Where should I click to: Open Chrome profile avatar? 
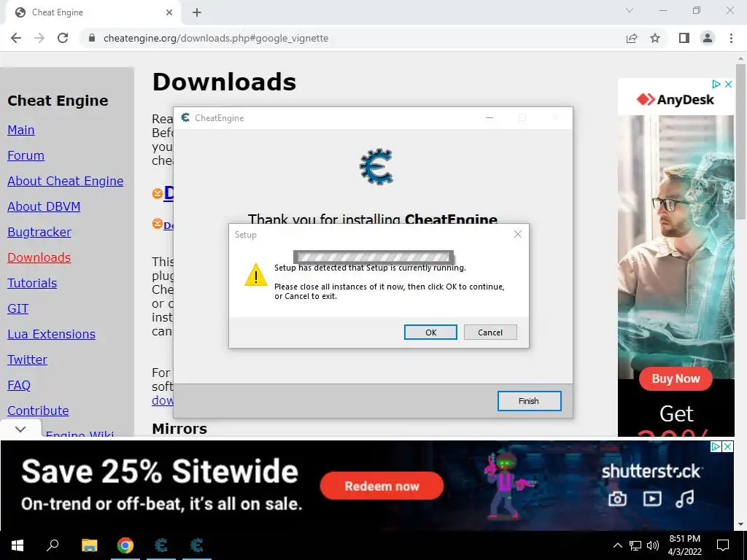(708, 38)
